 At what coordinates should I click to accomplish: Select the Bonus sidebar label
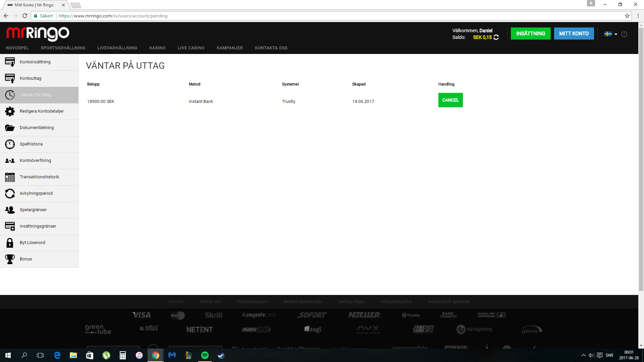click(x=26, y=259)
